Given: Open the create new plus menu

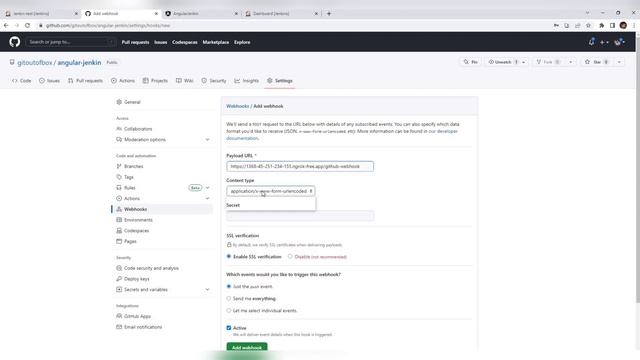Looking at the screenshot, I should point(604,42).
